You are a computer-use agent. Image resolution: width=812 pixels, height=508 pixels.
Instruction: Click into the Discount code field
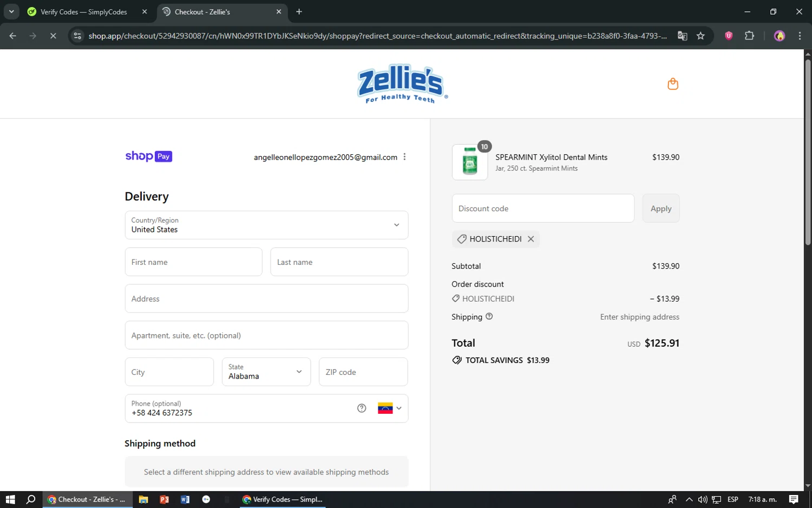tap(543, 209)
